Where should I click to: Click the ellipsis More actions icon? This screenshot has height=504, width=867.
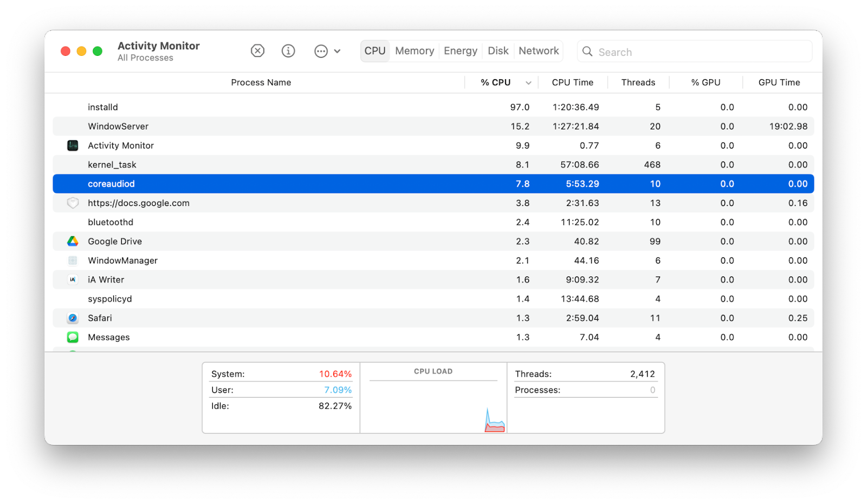321,51
